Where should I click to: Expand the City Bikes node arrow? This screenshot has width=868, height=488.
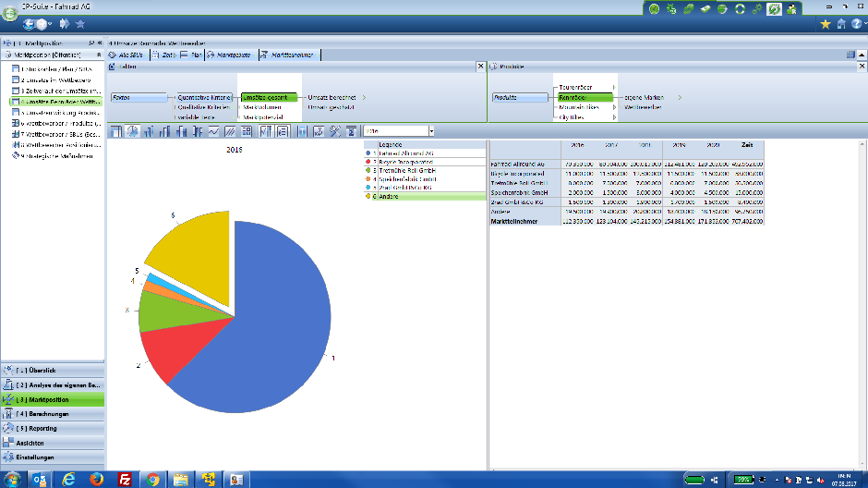point(614,117)
